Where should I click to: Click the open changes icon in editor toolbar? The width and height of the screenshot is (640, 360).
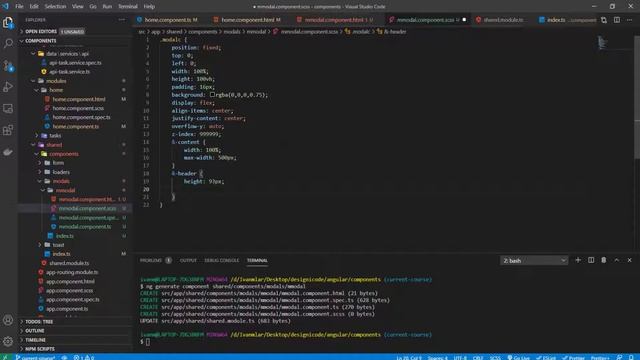604,20
